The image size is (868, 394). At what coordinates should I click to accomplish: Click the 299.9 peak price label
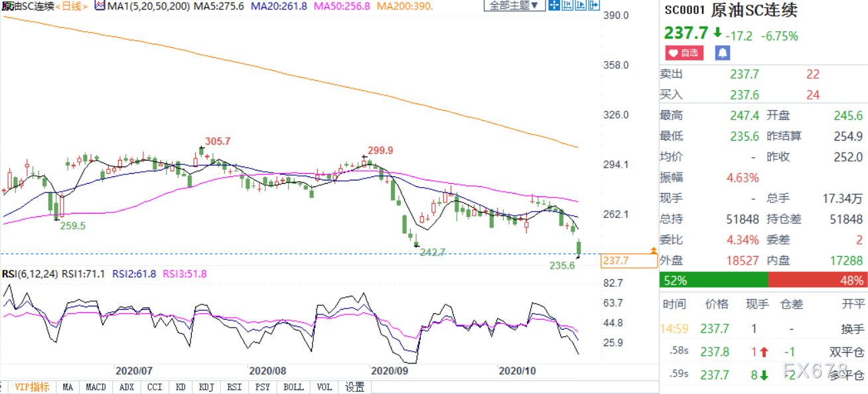(x=380, y=151)
